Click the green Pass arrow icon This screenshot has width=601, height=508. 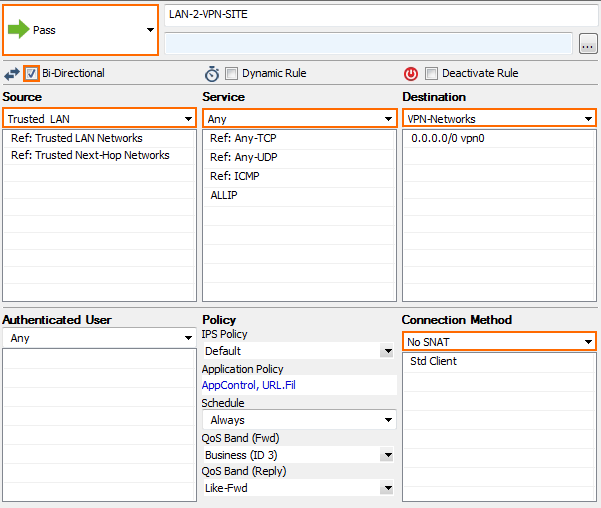[x=18, y=29]
